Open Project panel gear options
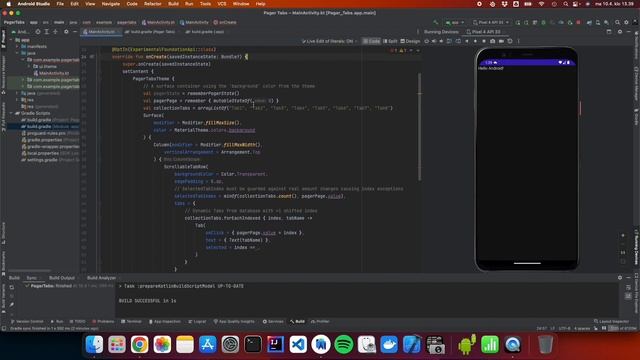 [x=66, y=32]
